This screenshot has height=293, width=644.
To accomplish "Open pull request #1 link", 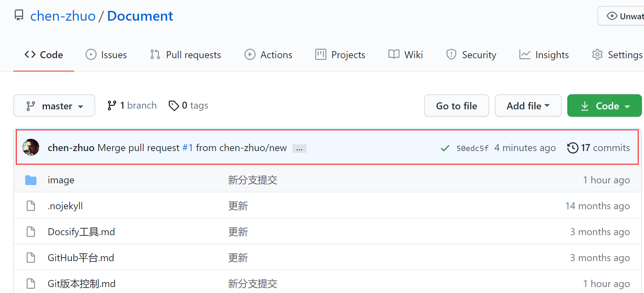I will (188, 148).
